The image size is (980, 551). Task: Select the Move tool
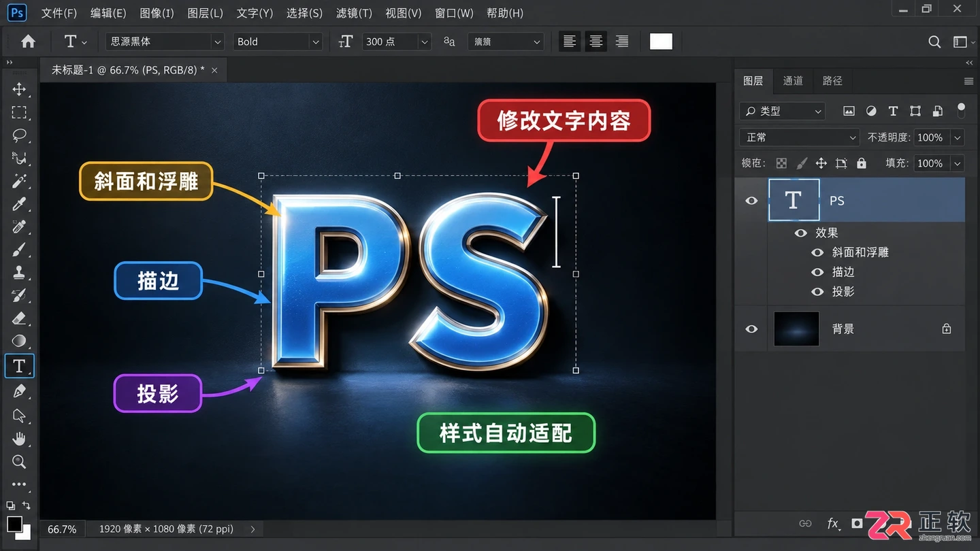[x=19, y=89]
